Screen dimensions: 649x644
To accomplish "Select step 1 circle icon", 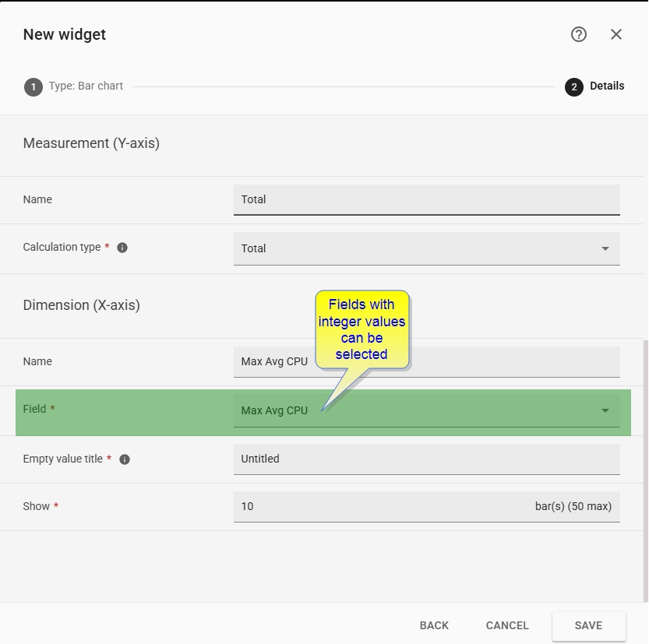I will coord(34,87).
